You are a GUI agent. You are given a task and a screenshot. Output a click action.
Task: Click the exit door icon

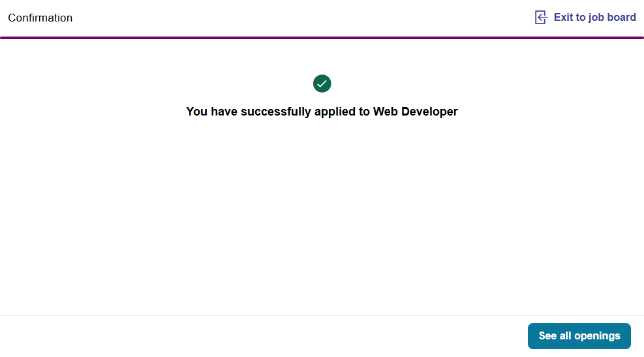pos(541,18)
